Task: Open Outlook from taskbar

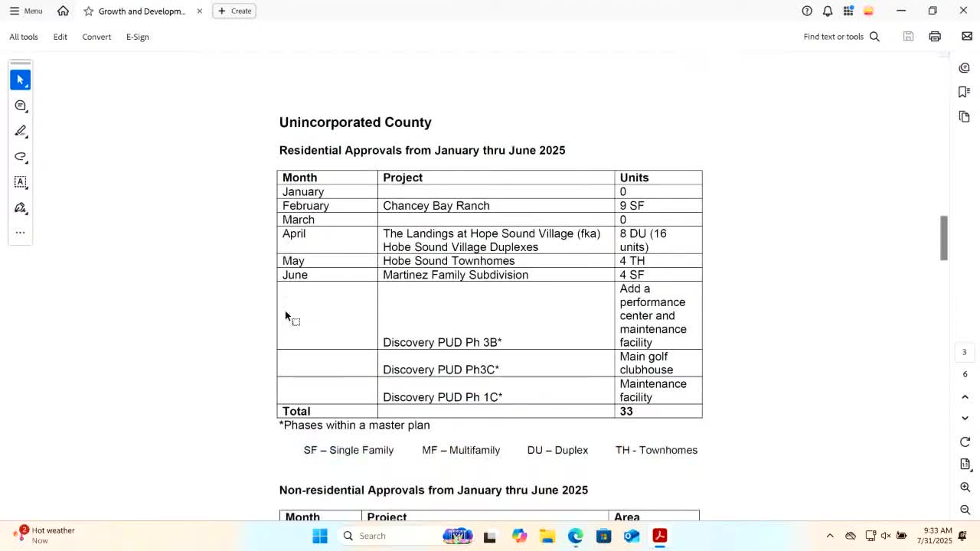Action: pos(632,536)
